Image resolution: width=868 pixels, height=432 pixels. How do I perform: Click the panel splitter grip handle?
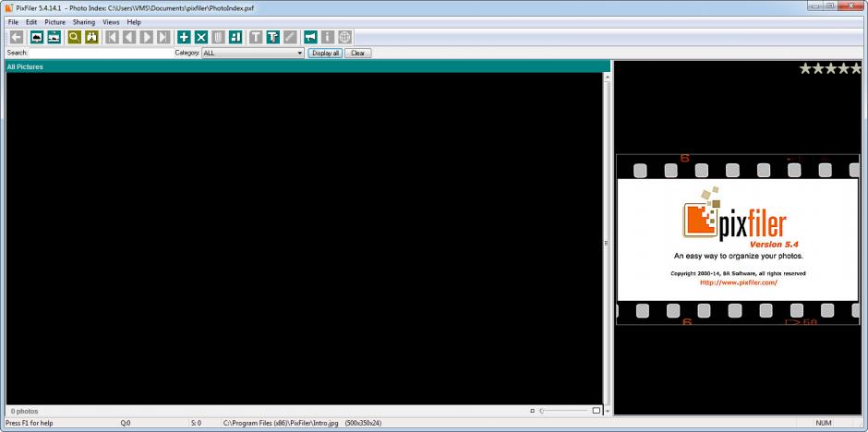607,243
